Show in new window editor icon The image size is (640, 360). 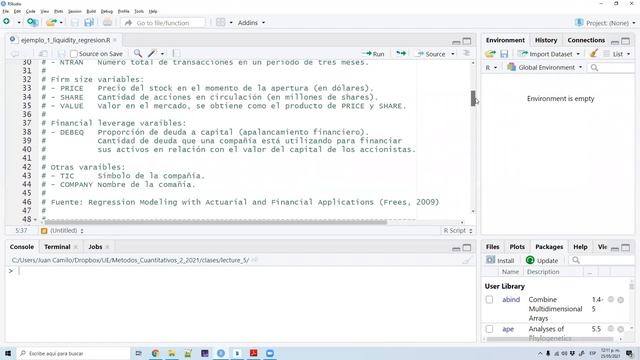click(x=43, y=53)
